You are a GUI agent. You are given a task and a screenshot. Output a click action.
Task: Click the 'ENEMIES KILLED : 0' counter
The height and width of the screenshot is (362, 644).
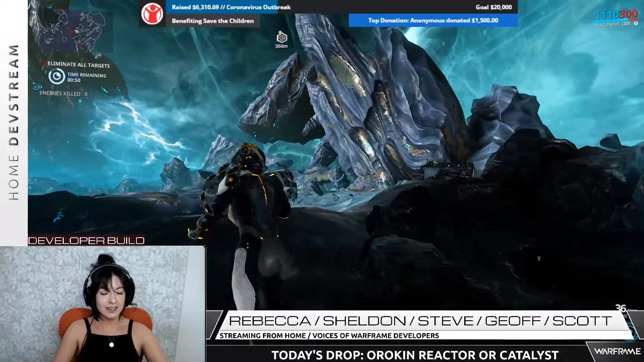(63, 94)
